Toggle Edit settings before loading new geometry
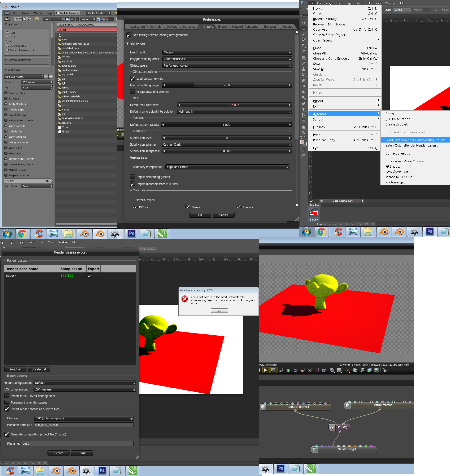450x476 pixels. coord(129,35)
